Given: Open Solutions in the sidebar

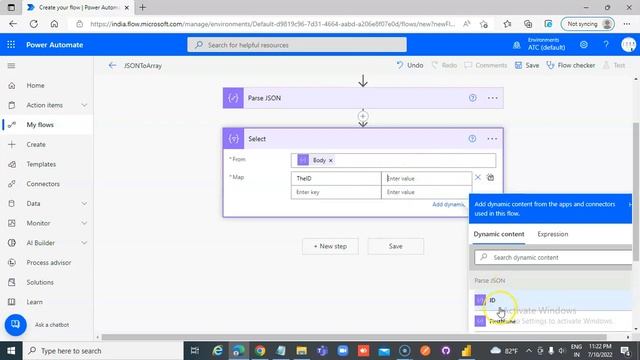Looking at the screenshot, I should 40,282.
